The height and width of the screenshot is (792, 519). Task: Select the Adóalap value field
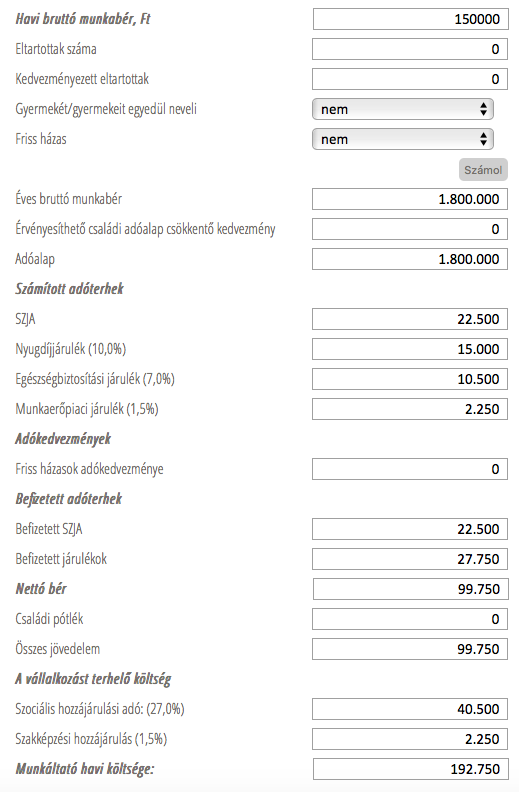point(409,259)
